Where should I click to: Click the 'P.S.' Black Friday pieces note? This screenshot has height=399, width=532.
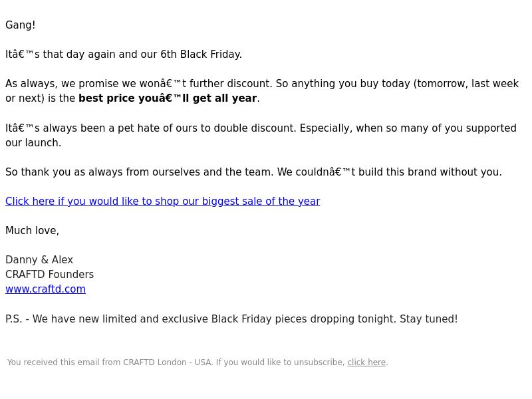pos(231,319)
